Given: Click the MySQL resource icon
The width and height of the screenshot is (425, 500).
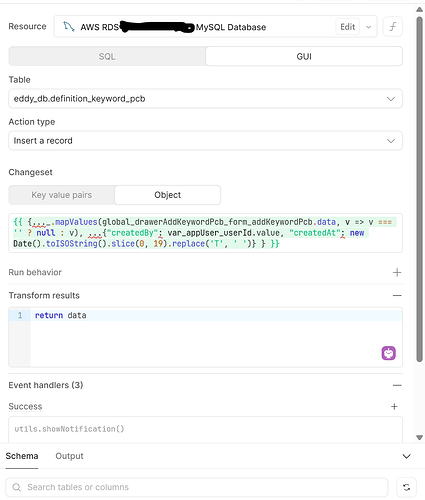Looking at the screenshot, I should [x=69, y=27].
